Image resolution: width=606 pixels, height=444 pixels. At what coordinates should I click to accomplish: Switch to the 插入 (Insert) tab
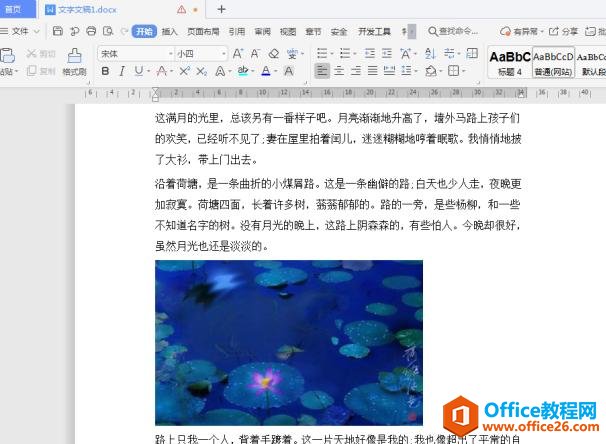170,31
